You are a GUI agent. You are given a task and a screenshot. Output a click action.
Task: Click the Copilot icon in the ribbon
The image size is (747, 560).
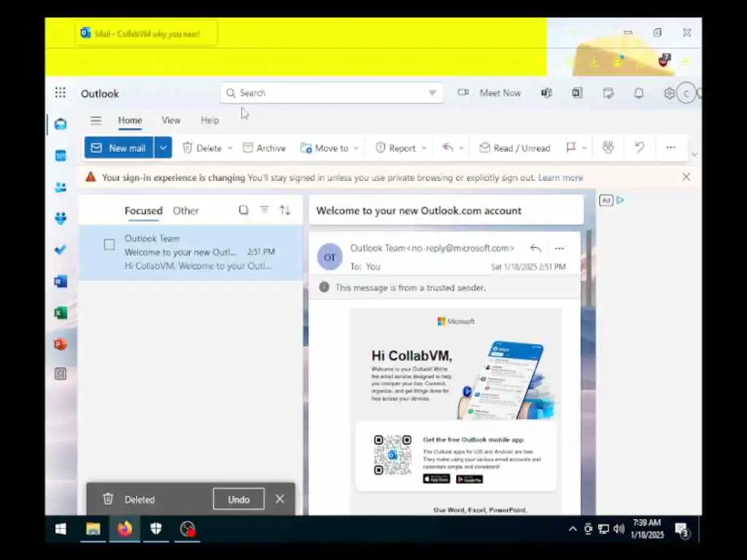pos(608,147)
